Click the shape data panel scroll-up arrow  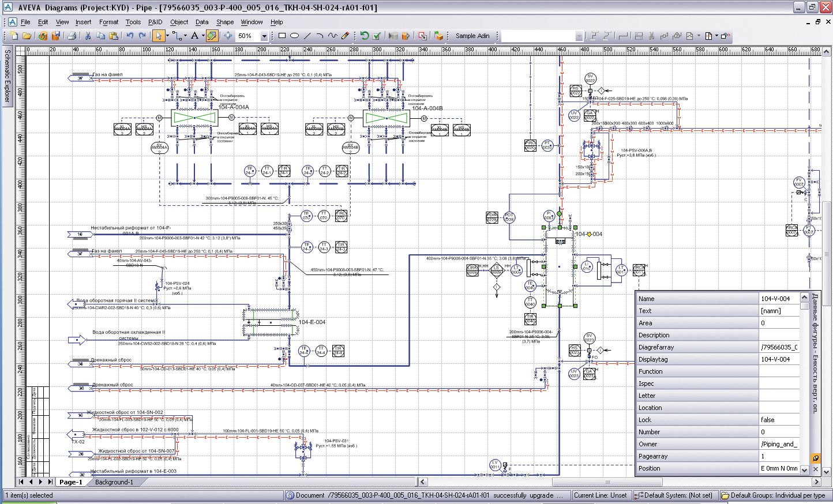point(805,298)
